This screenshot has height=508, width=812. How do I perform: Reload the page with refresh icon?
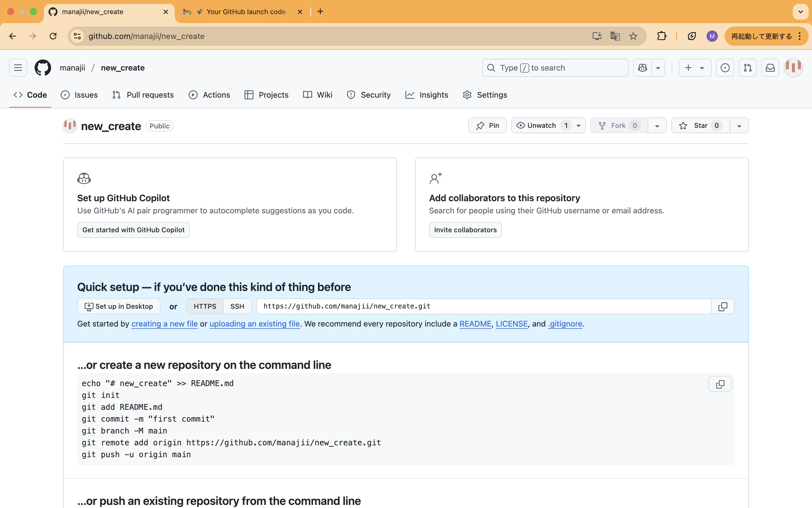pyautogui.click(x=53, y=36)
